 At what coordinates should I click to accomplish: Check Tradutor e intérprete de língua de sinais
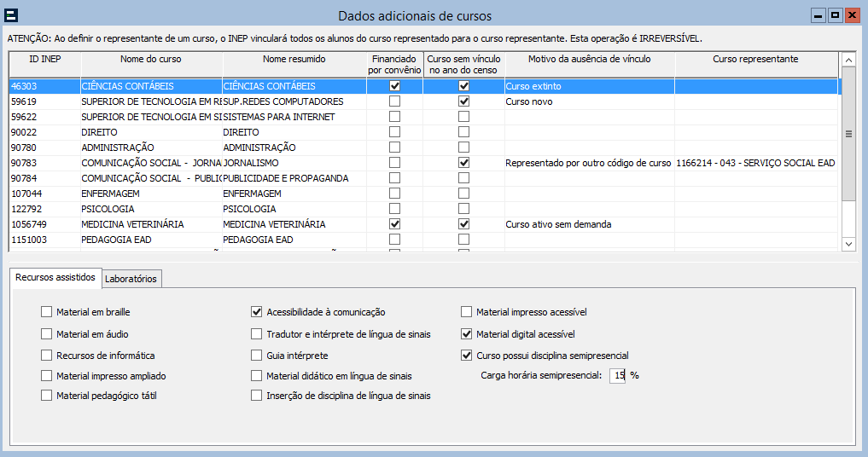(x=257, y=334)
